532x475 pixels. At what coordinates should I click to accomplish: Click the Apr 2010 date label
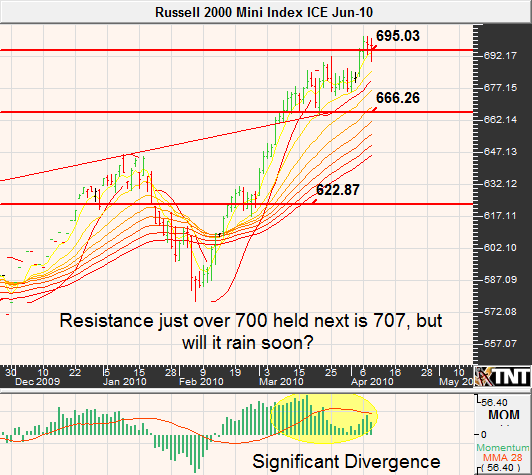(372, 382)
